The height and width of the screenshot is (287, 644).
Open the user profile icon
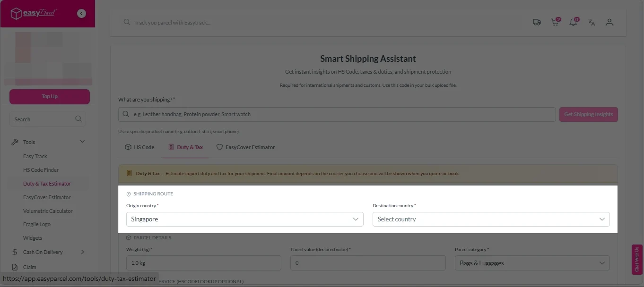[609, 22]
